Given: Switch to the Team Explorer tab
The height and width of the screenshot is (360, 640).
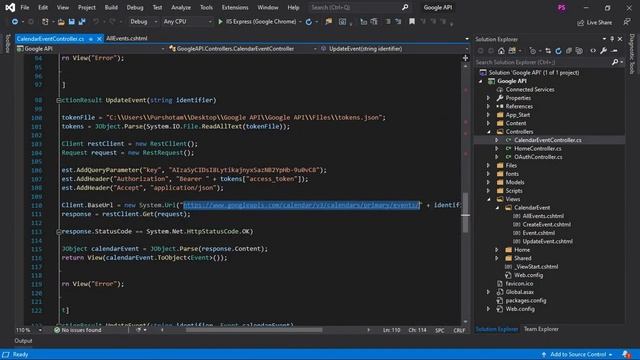Looking at the screenshot, I should tap(541, 329).
